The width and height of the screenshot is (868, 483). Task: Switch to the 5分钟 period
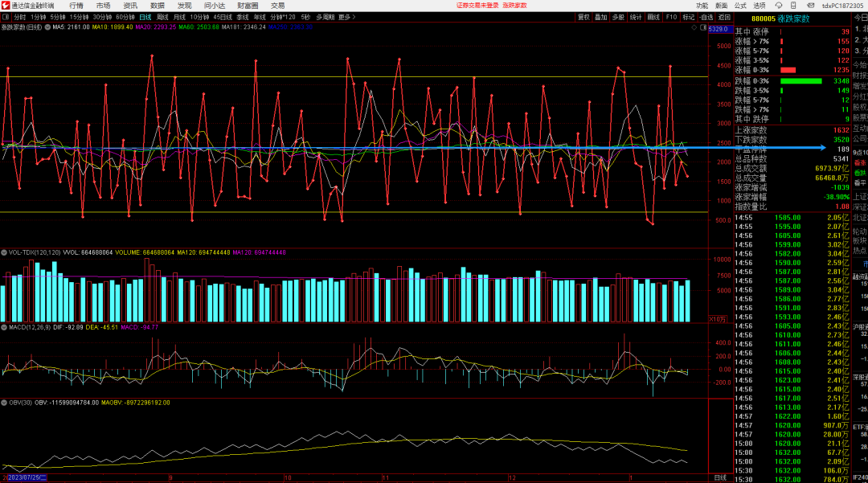[x=58, y=17]
